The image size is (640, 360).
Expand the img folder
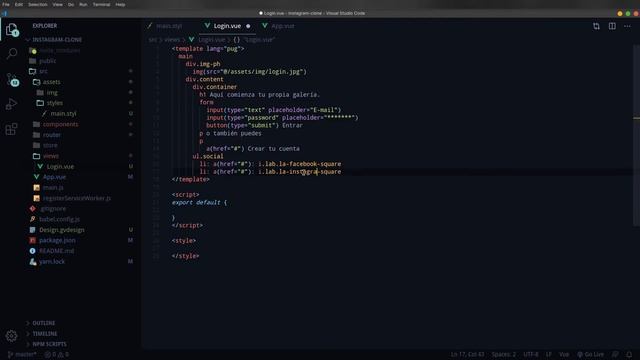(52, 92)
